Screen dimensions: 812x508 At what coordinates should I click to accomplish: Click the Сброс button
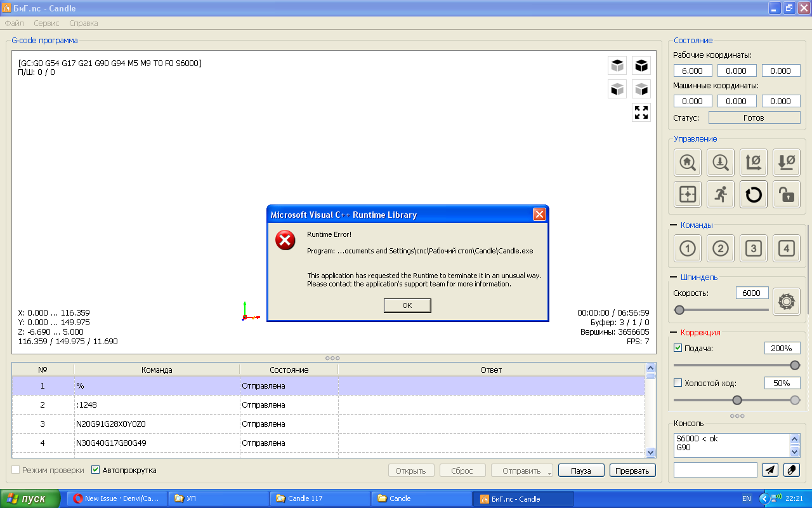462,471
